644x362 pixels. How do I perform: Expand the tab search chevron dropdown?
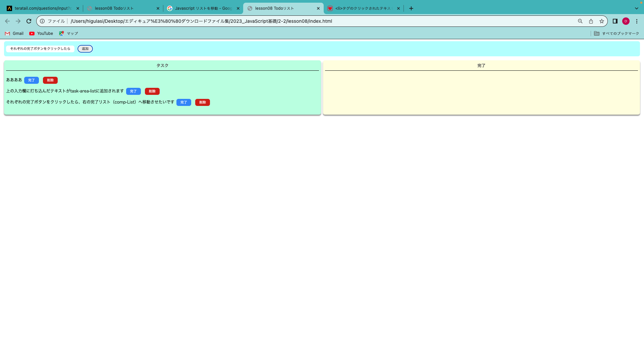point(637,8)
